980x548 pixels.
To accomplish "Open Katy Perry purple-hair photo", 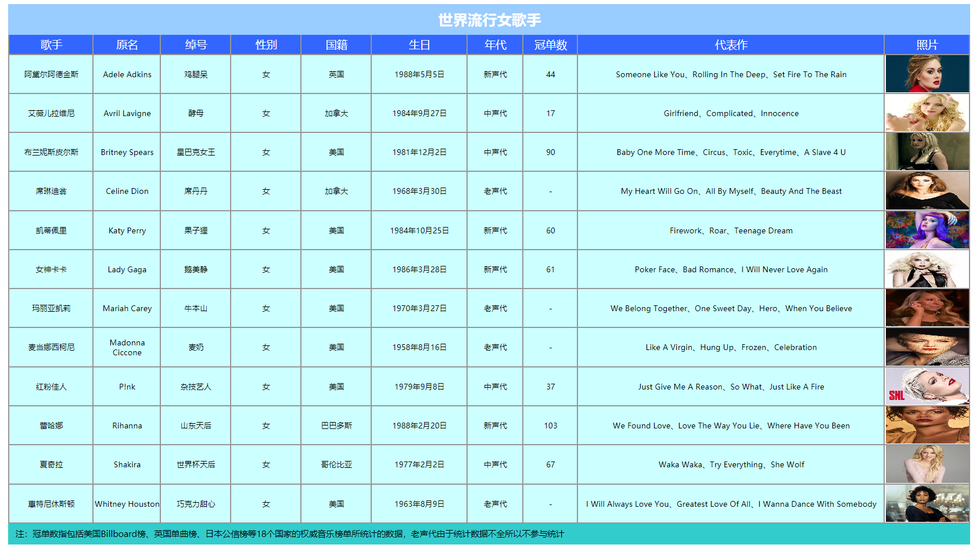I will (x=927, y=230).
